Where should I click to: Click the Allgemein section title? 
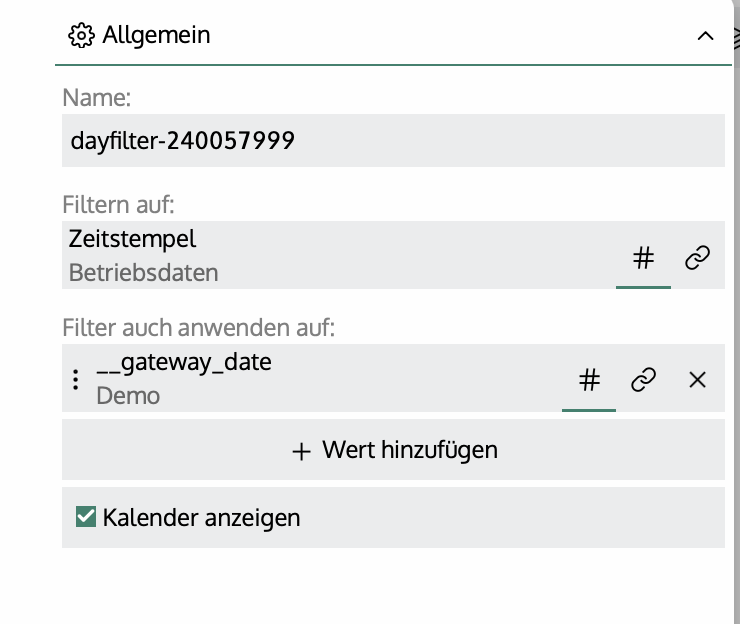tap(156, 36)
